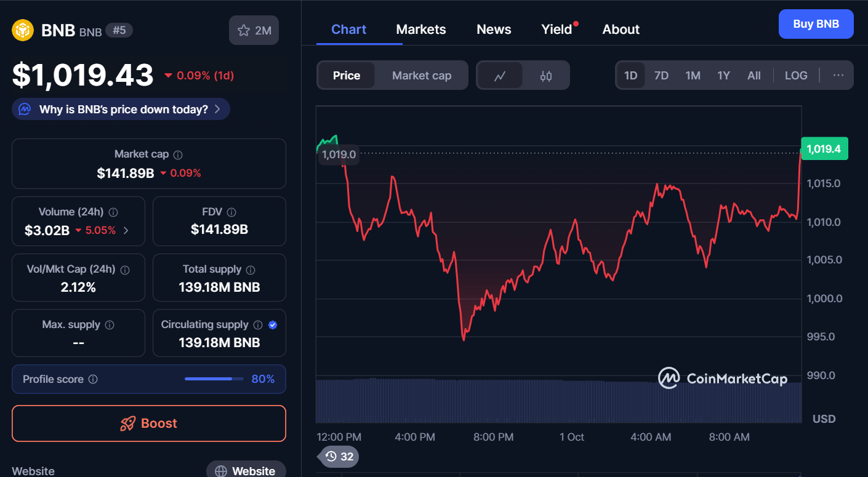Image resolution: width=868 pixels, height=477 pixels.
Task: Expand Volume (24h) details chevron
Action: [126, 231]
